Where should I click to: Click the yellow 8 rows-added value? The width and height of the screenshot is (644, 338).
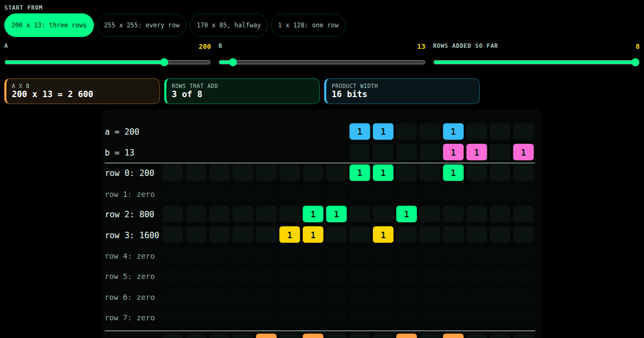[638, 47]
